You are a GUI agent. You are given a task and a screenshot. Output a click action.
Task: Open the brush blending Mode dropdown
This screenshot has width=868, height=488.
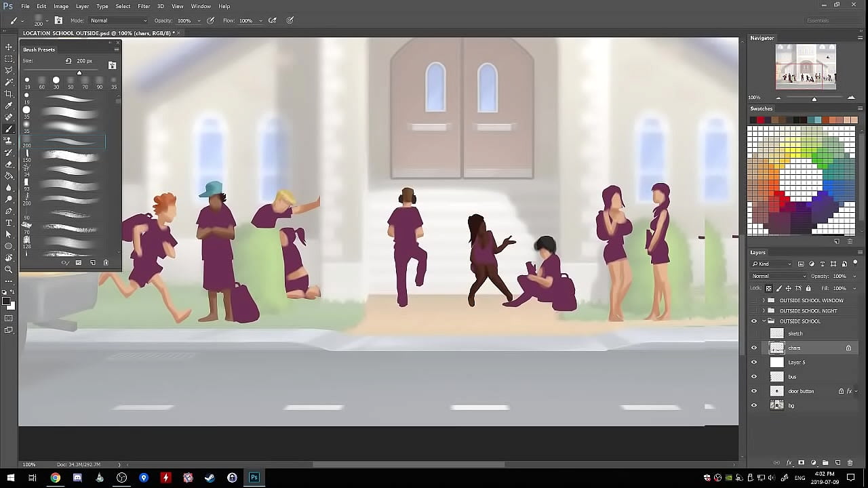coord(118,20)
